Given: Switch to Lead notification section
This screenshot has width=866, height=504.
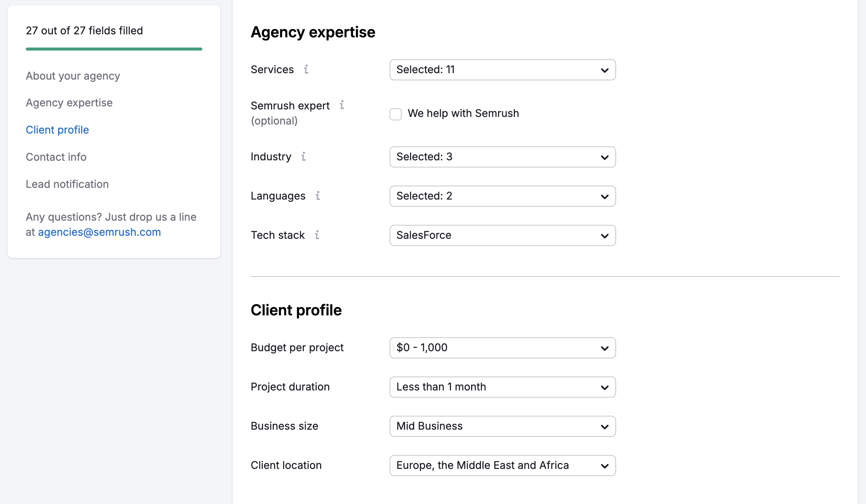Looking at the screenshot, I should [67, 184].
